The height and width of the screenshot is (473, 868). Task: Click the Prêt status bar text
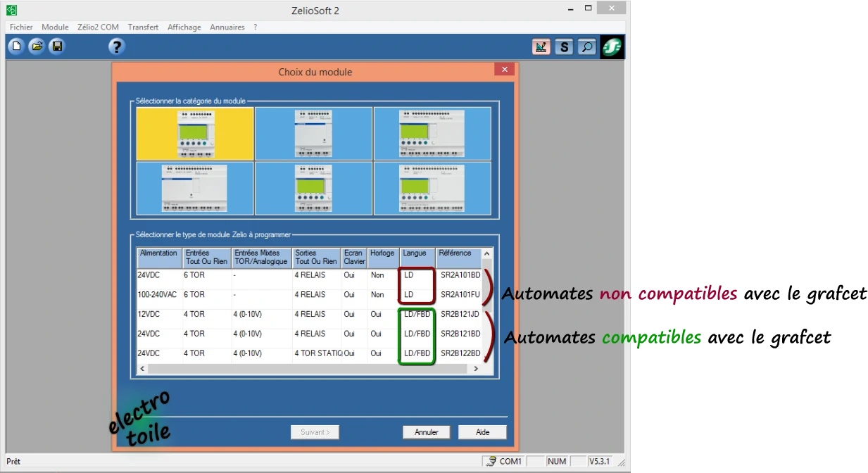pyautogui.click(x=14, y=461)
